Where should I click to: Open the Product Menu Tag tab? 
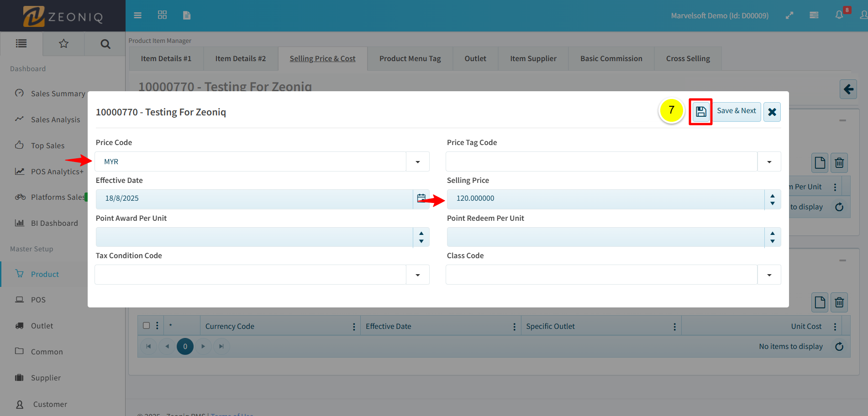[410, 59]
